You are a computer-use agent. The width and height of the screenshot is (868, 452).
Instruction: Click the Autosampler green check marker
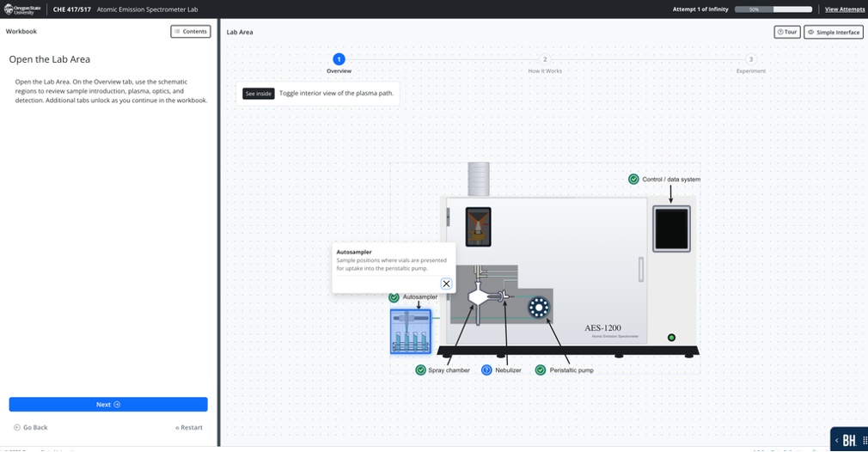(x=394, y=297)
